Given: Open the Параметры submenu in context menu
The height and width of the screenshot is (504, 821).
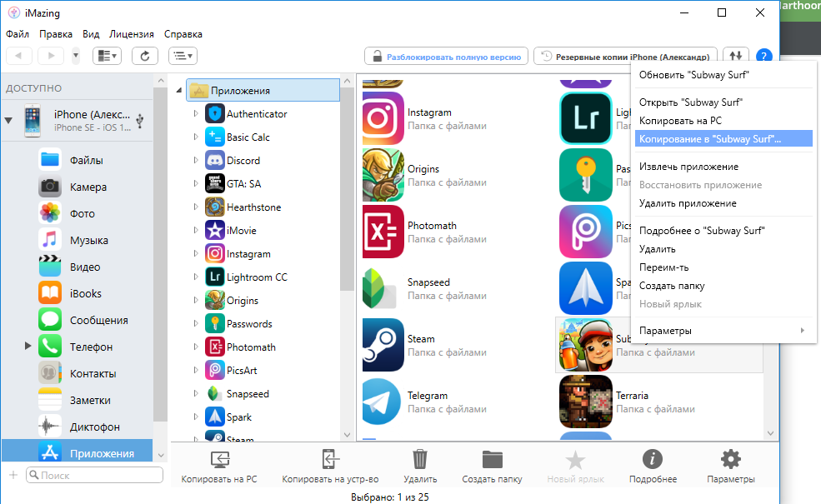Looking at the screenshot, I should [723, 331].
